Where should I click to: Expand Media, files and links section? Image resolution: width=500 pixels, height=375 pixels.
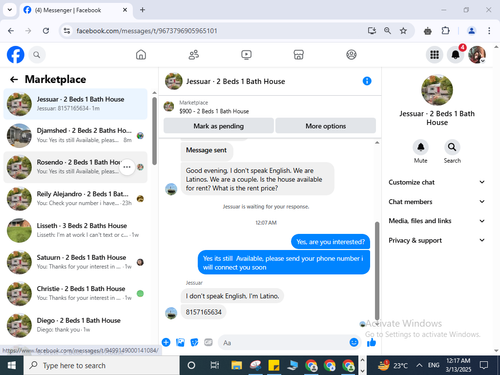tap(437, 221)
